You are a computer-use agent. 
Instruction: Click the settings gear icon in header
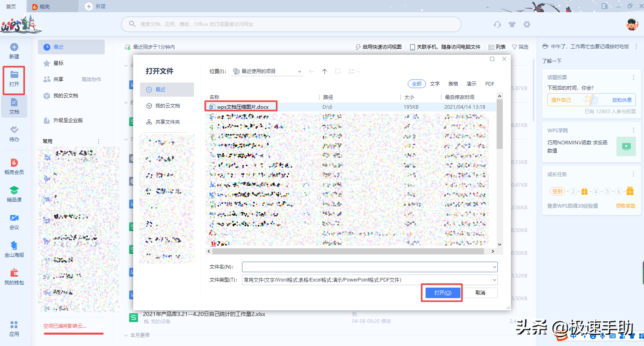click(x=527, y=24)
